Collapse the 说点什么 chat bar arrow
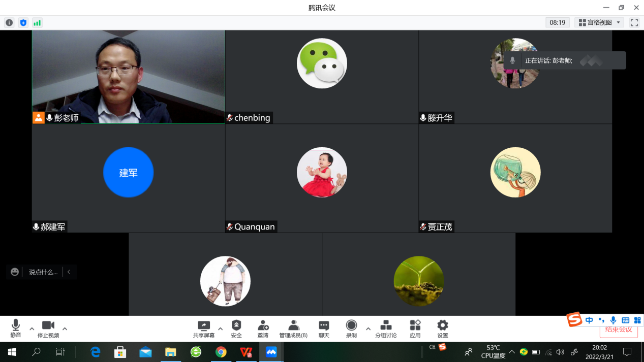This screenshot has height=362, width=644. (x=69, y=272)
